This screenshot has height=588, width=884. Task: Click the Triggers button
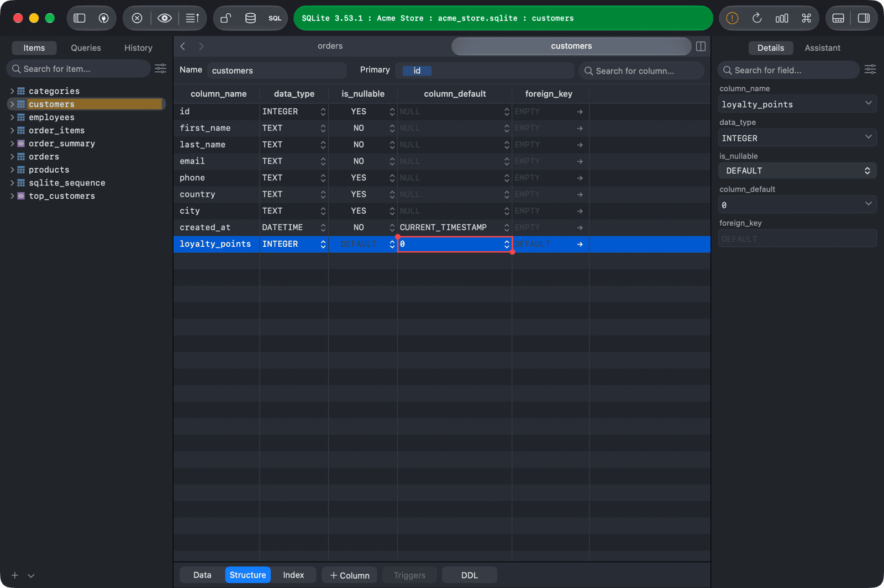point(409,575)
